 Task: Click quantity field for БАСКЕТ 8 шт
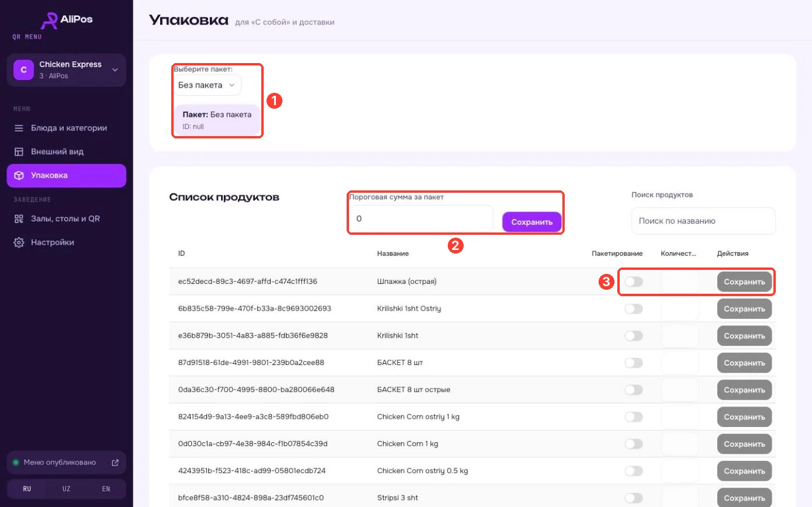680,363
